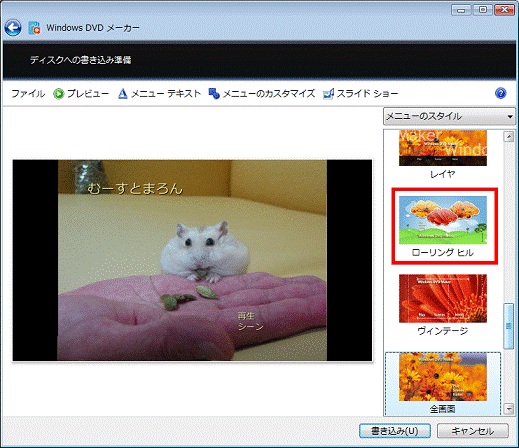
Task: Click the スライド ショー toolbar label
Action: (367, 94)
